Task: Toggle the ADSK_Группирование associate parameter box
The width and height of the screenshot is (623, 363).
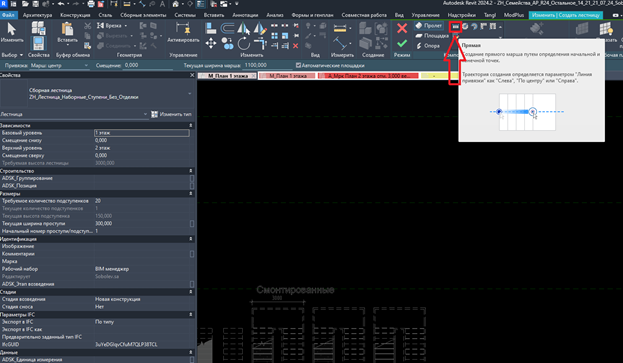Action: coord(192,178)
